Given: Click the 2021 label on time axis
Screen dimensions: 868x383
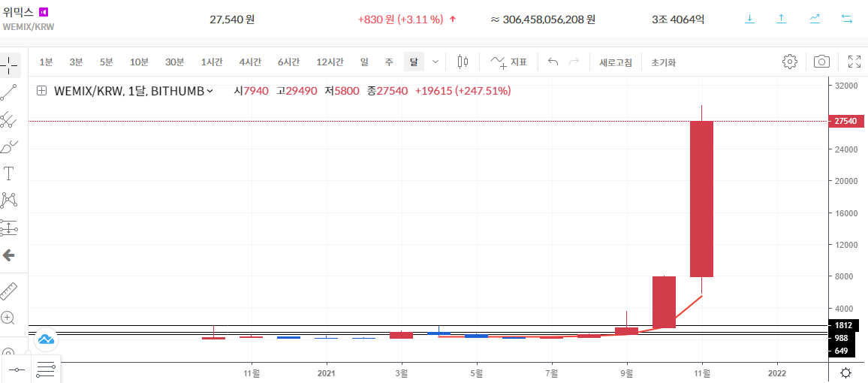Looking at the screenshot, I should tap(327, 372).
